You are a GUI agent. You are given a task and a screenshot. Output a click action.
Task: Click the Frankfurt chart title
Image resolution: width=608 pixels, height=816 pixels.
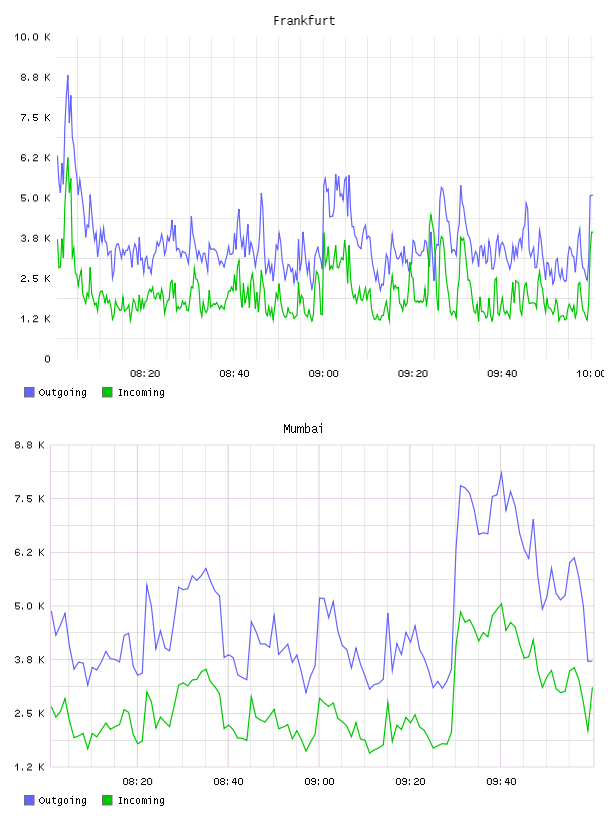tap(304, 21)
